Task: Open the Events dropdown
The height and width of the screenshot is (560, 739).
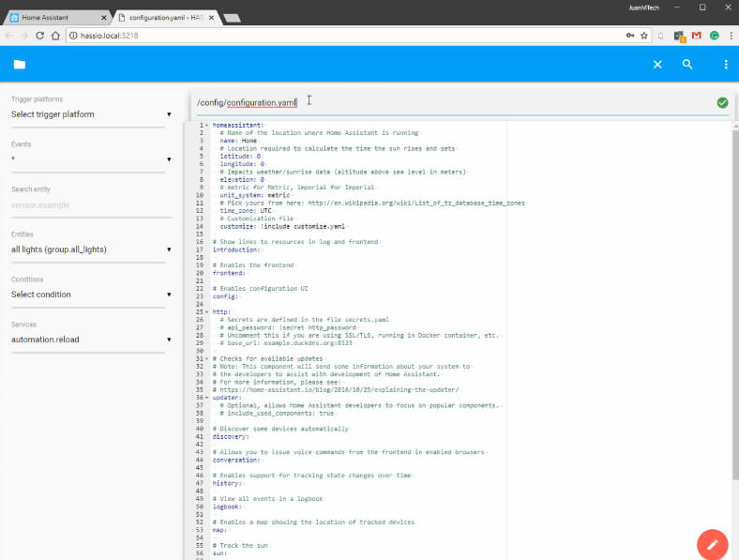Action: coord(91,159)
